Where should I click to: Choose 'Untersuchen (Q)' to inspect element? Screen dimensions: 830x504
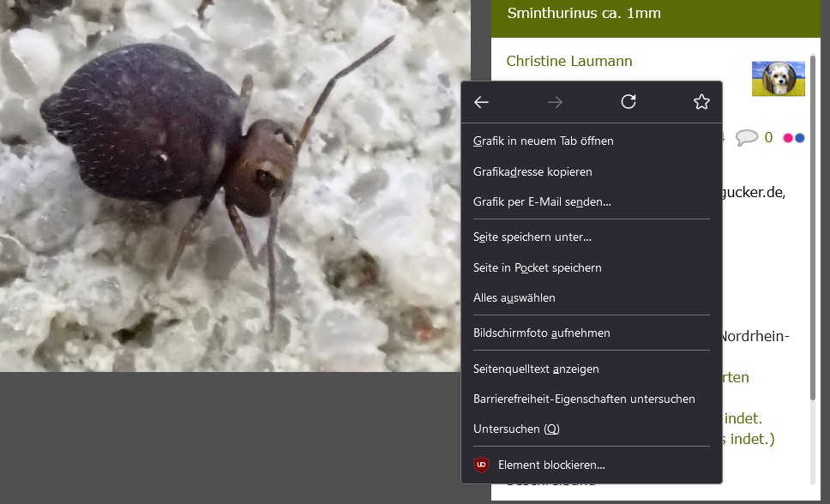516,429
